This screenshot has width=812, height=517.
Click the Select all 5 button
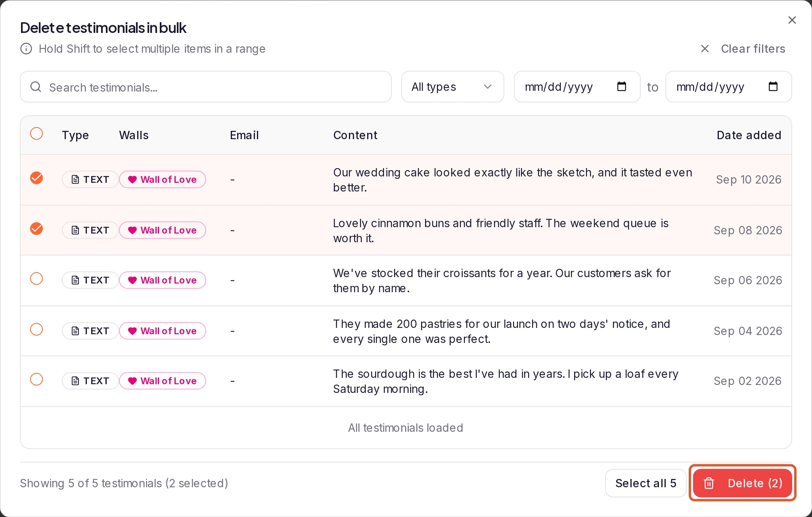(646, 483)
